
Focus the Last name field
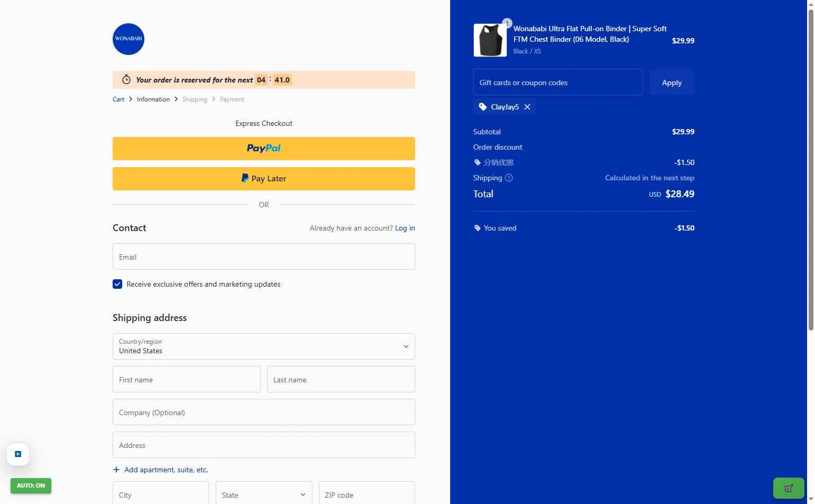click(341, 379)
